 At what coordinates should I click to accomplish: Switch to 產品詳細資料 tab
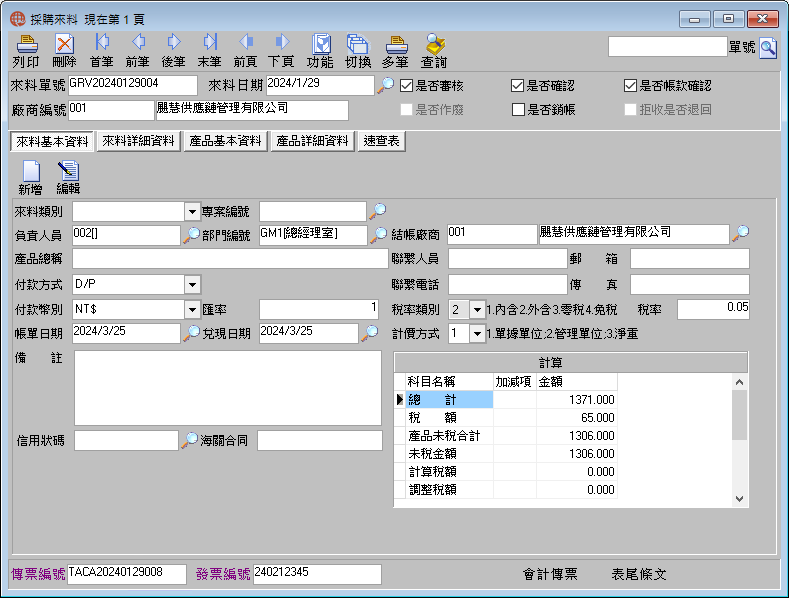pyautogui.click(x=312, y=141)
